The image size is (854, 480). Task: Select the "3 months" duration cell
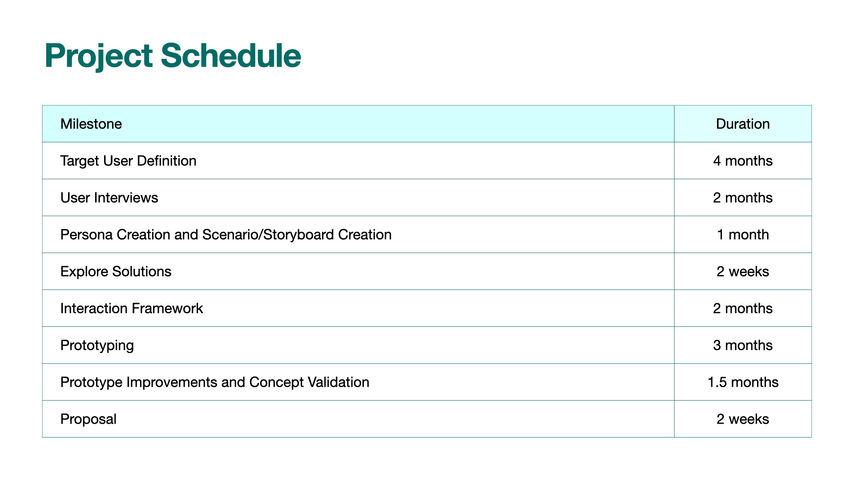pos(742,346)
